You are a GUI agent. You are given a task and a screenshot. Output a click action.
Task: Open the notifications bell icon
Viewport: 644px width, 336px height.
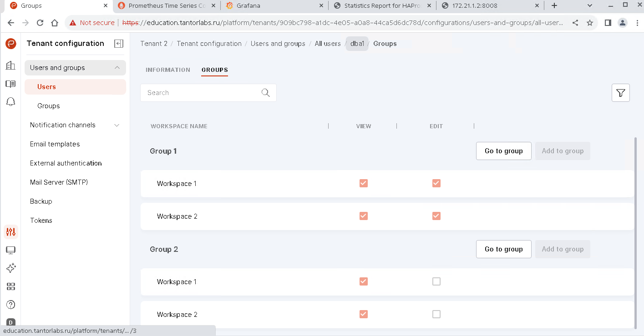point(11,102)
